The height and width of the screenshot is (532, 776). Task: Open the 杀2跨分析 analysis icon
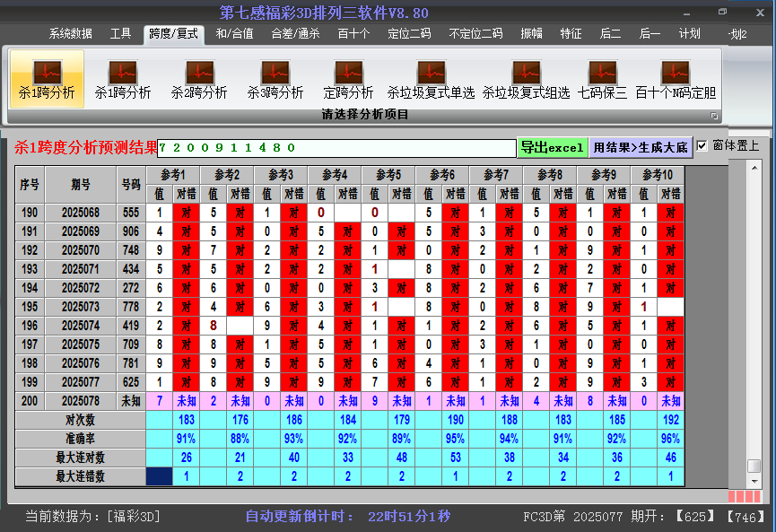199,73
